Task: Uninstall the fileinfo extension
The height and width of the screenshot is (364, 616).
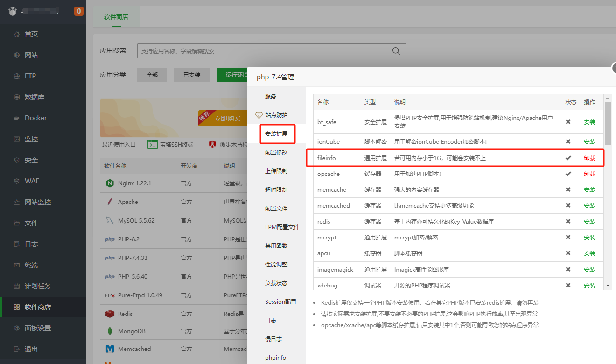Action: point(589,158)
